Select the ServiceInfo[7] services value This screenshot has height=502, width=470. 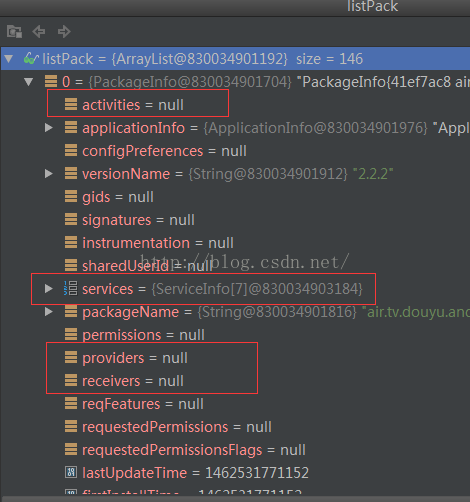click(257, 289)
